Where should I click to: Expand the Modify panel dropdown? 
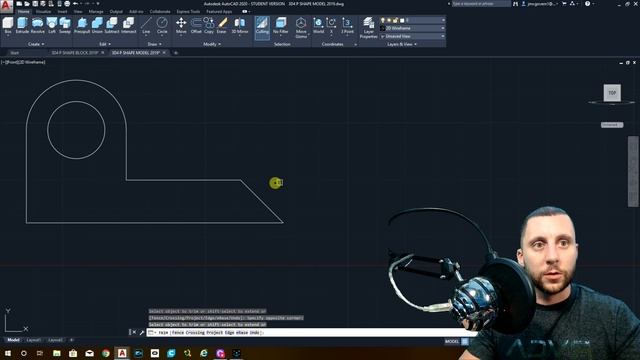[212, 44]
